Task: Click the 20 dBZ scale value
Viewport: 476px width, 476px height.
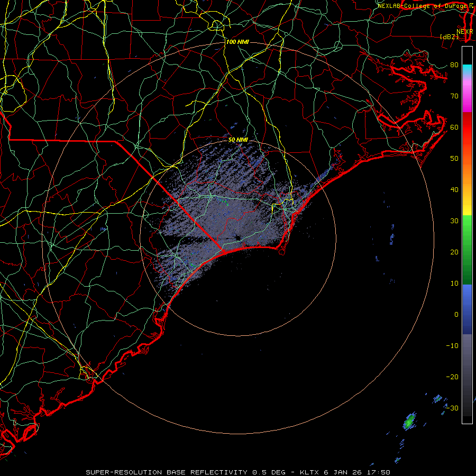Action: coord(454,252)
